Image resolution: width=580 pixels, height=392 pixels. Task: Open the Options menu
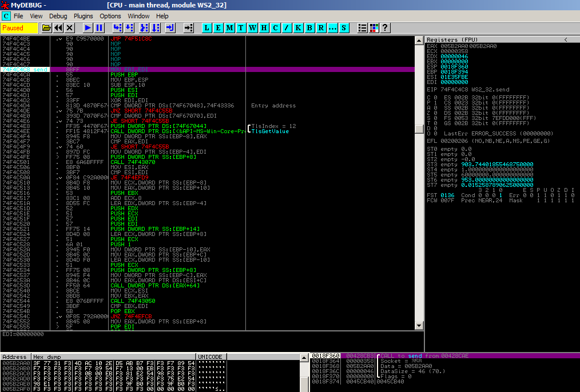pyautogui.click(x=110, y=16)
